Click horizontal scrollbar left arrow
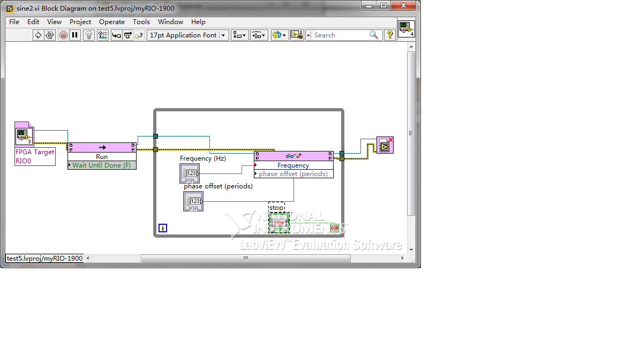The height and width of the screenshot is (364, 640). [88, 259]
